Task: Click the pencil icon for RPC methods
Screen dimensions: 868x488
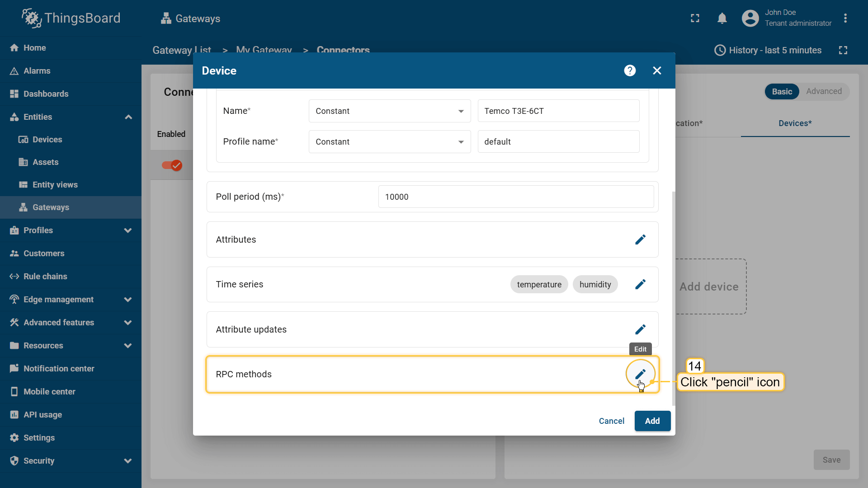Action: (640, 374)
